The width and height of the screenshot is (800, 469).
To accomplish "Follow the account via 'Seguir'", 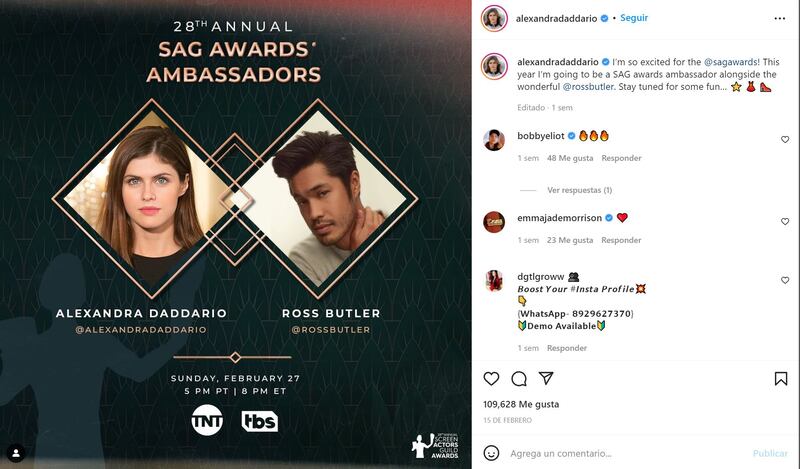I will point(634,18).
